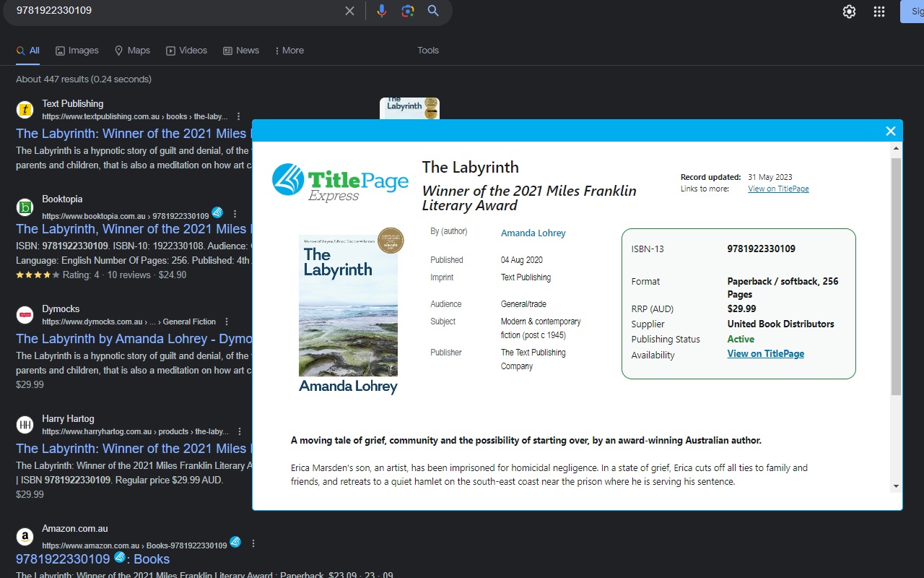Click About 447 results count text

pyautogui.click(x=84, y=79)
